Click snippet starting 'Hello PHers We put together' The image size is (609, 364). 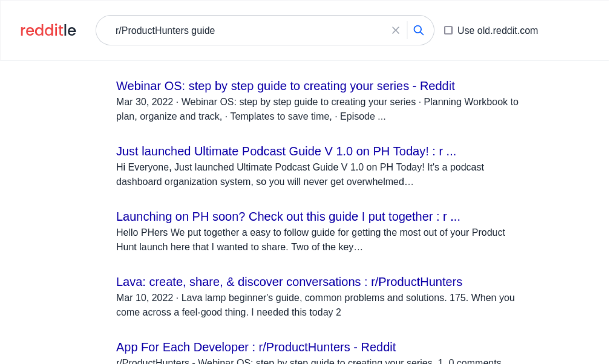(x=310, y=239)
